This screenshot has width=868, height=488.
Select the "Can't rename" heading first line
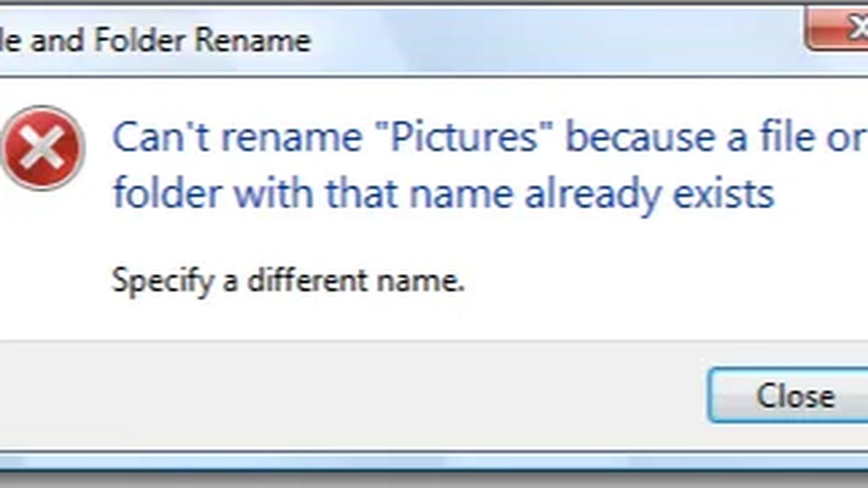click(x=490, y=138)
